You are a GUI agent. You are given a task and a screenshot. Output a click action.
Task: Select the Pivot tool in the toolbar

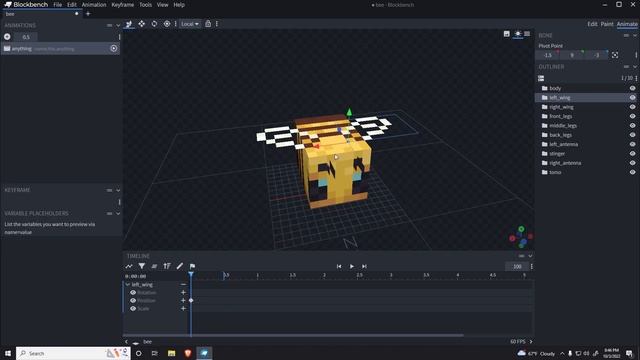click(x=167, y=24)
